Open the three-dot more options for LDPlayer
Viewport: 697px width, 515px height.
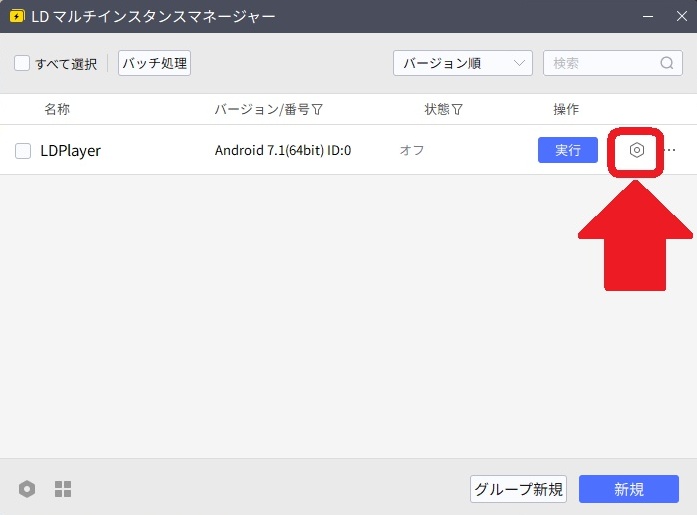[x=670, y=150]
